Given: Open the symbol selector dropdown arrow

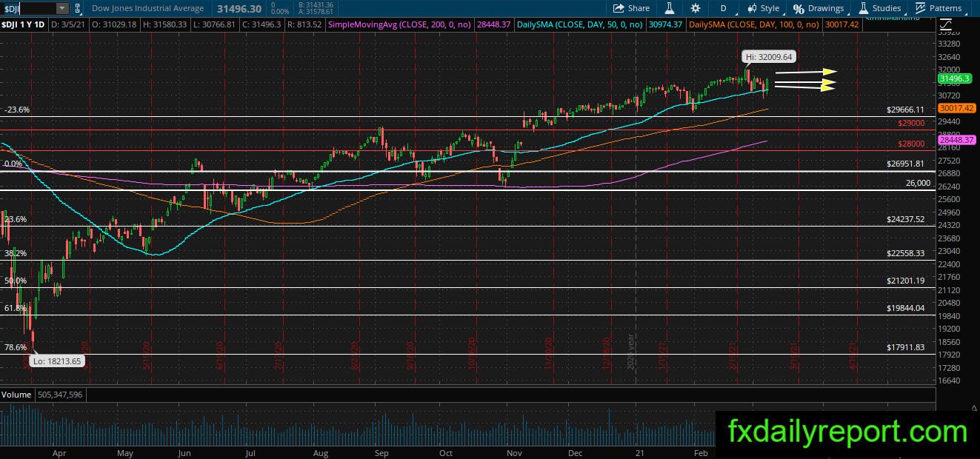Looking at the screenshot, I should coord(62,8).
